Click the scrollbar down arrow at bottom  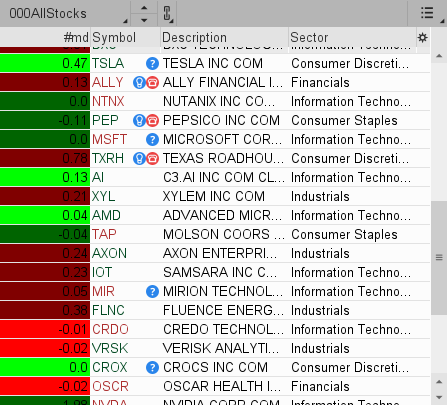439,397
